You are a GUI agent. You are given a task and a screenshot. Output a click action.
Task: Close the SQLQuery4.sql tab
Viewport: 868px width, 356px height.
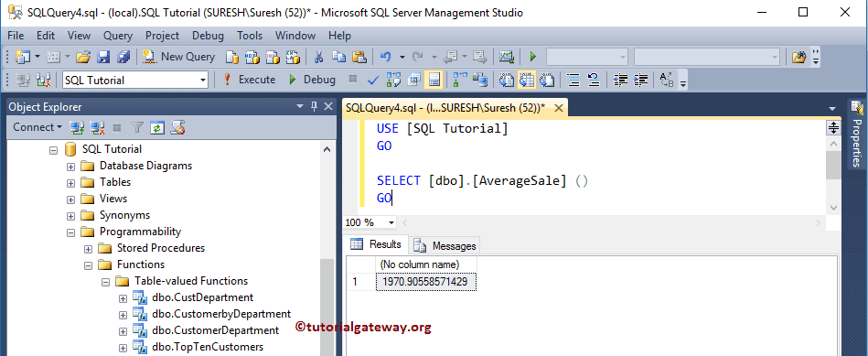click(559, 108)
